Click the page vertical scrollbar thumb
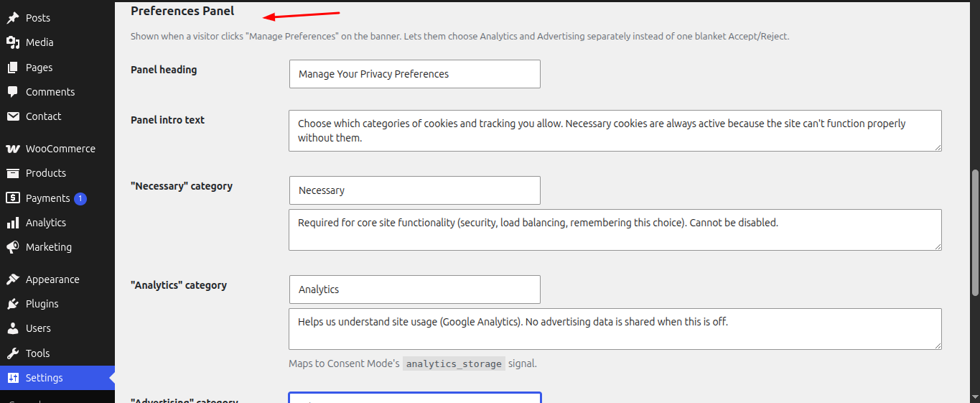The height and width of the screenshot is (403, 980). click(x=974, y=233)
